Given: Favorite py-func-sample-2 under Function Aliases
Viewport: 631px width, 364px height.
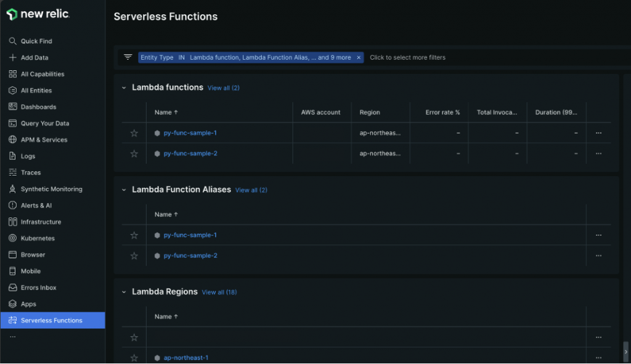Looking at the screenshot, I should click(133, 255).
